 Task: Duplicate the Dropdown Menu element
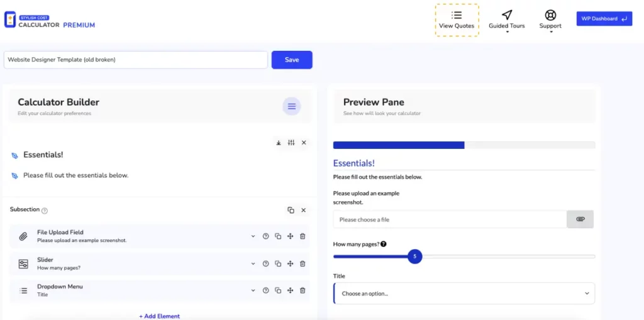[x=278, y=290]
